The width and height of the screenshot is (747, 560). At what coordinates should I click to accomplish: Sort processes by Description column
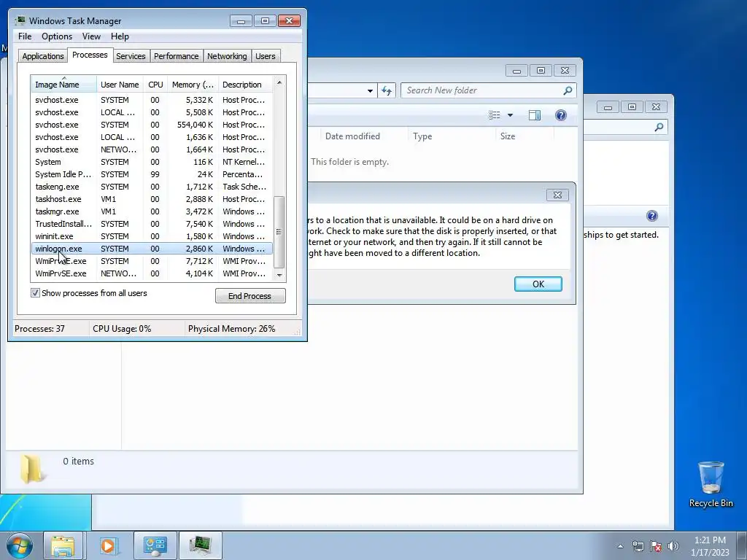click(245, 85)
